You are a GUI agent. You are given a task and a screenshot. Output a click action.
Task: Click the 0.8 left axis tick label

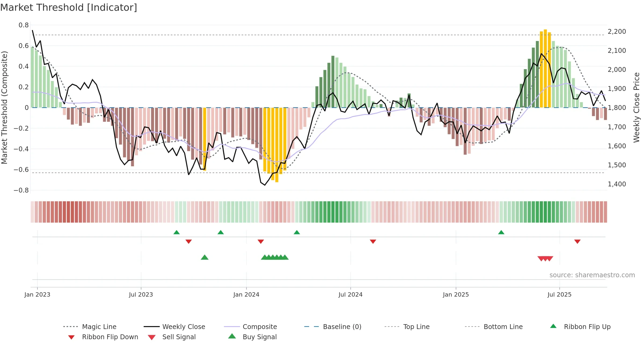(24, 25)
